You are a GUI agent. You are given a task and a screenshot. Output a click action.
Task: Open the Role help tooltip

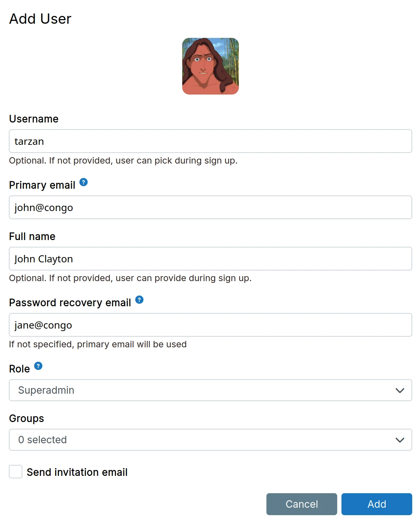[x=38, y=366]
